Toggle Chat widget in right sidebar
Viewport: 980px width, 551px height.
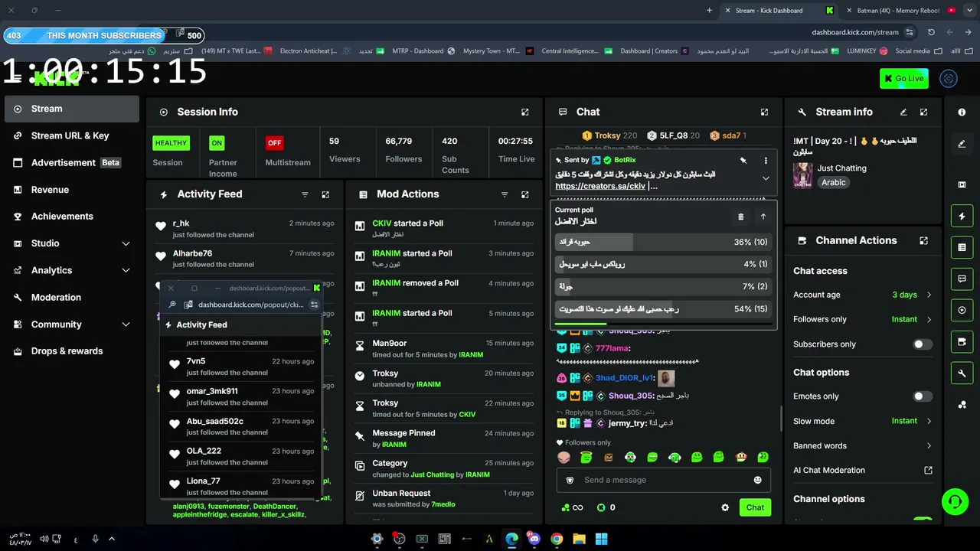click(x=962, y=279)
